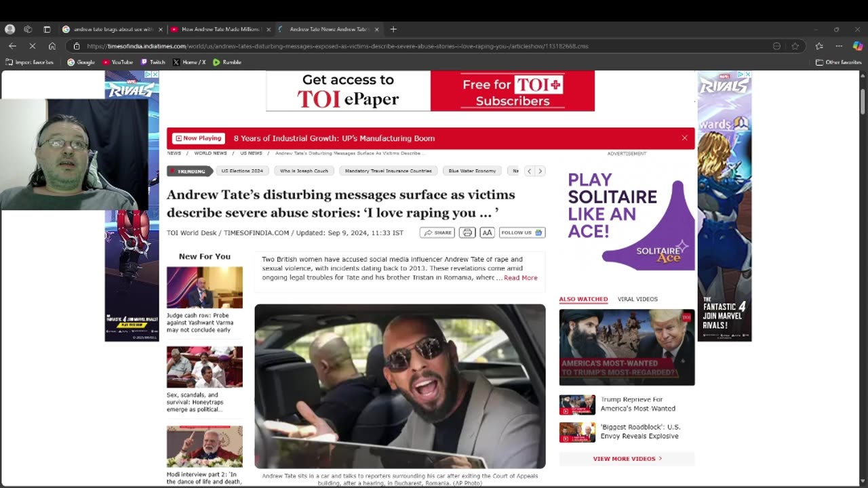Screen dimensions: 868x488
Task: Open 'Modi interview part 2' thumbnail
Action: coord(205,447)
